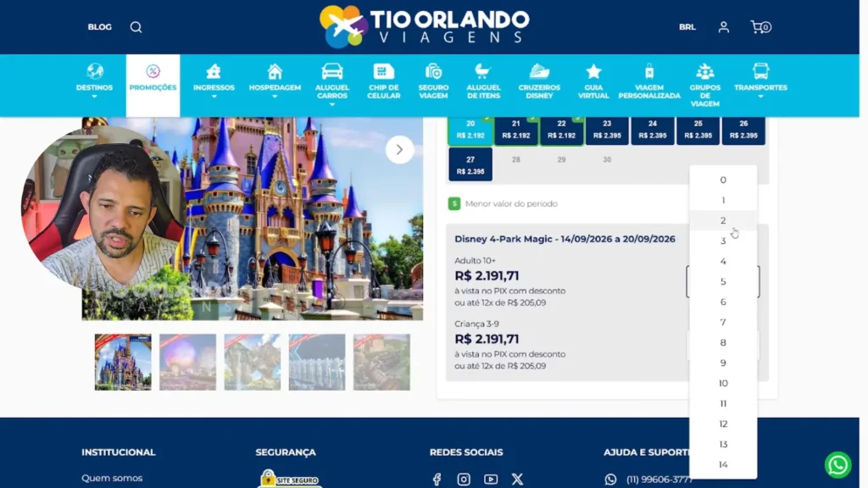Choose quantity 7 in the dropdown list
The height and width of the screenshot is (488, 868).
click(x=723, y=323)
